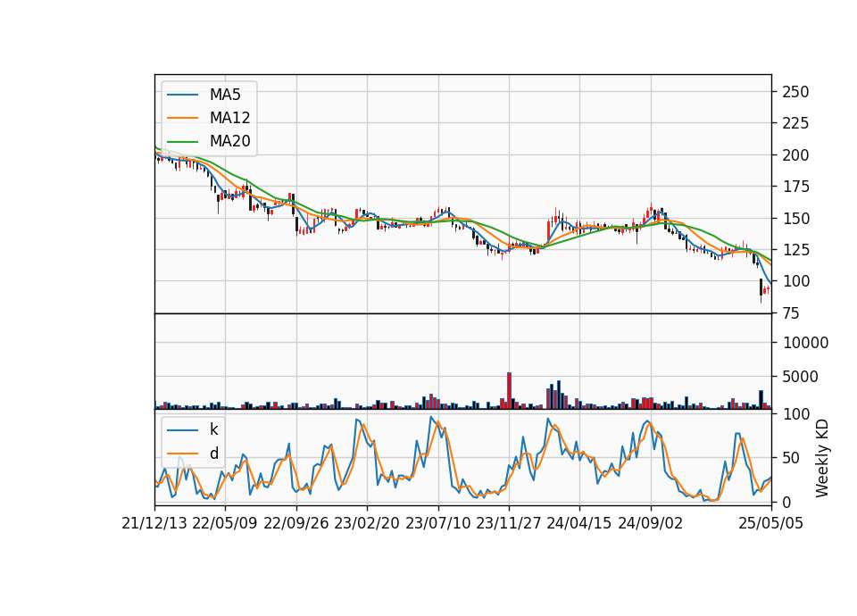Click the green MA20 line sample in legend
This screenshot has width=857, height=616.
pos(182,141)
